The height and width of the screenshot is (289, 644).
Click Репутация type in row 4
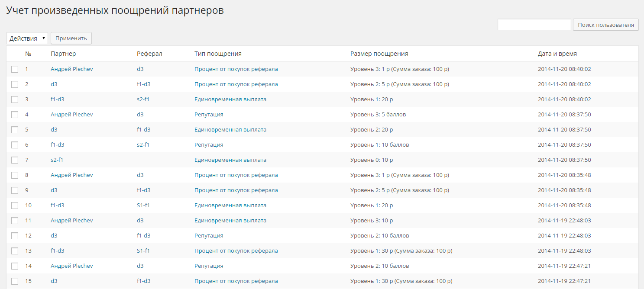[x=209, y=115]
